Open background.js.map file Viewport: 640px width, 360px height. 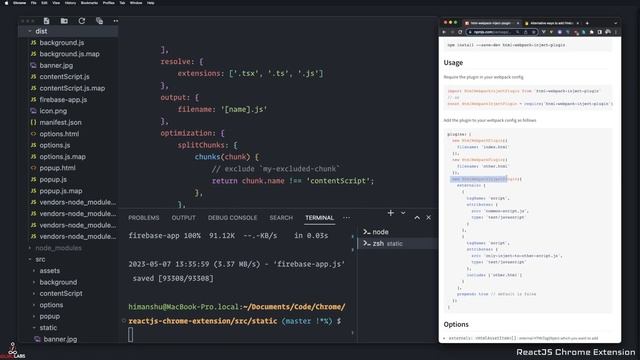[68, 54]
